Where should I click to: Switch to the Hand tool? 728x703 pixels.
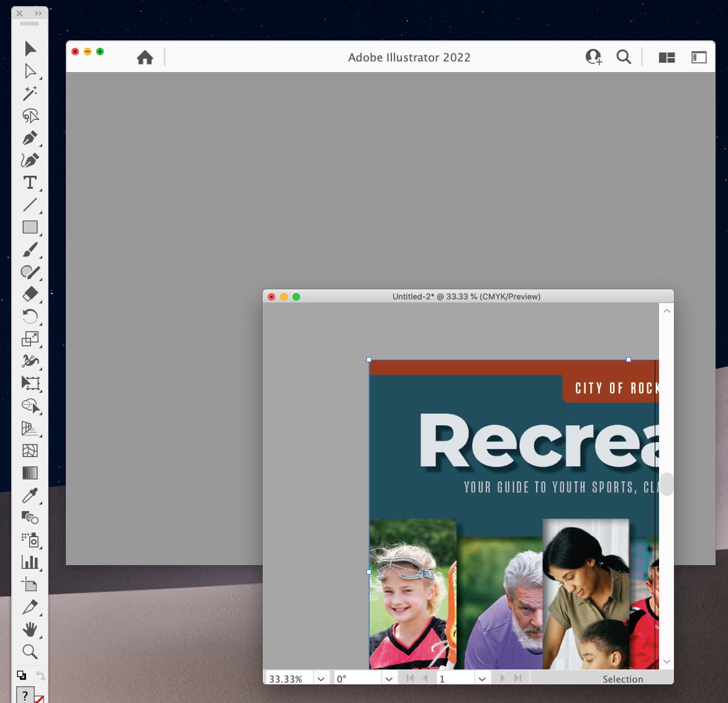point(30,629)
